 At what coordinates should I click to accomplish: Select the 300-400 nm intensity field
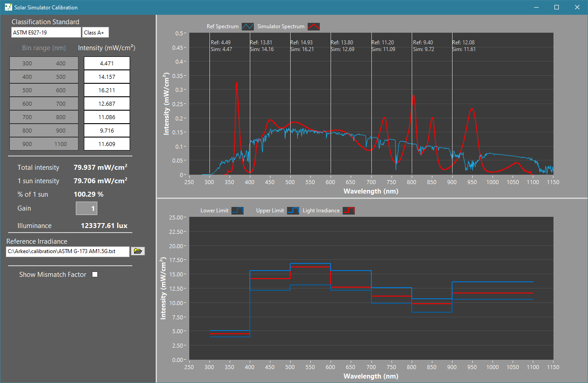(107, 64)
